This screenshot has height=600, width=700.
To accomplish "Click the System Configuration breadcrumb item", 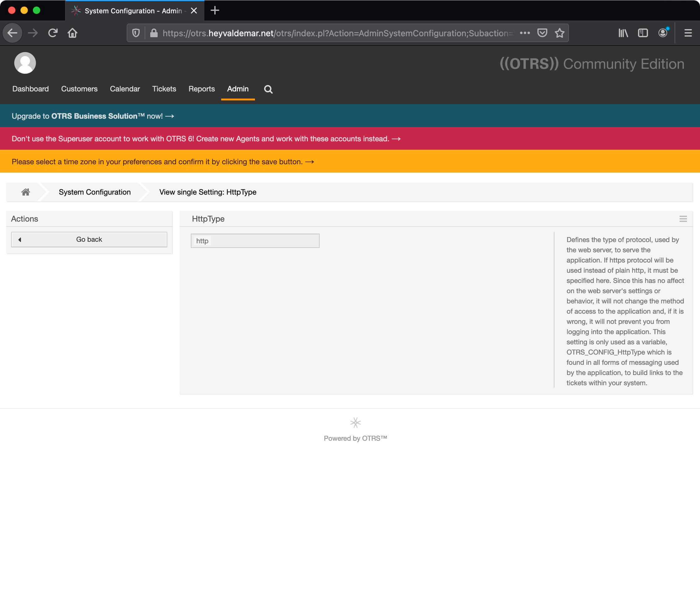I will tap(94, 192).
